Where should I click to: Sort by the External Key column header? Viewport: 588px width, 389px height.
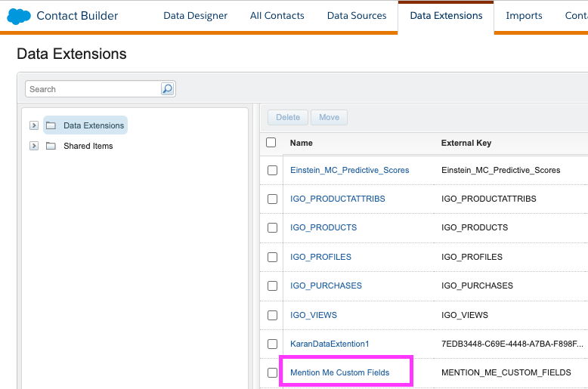466,143
